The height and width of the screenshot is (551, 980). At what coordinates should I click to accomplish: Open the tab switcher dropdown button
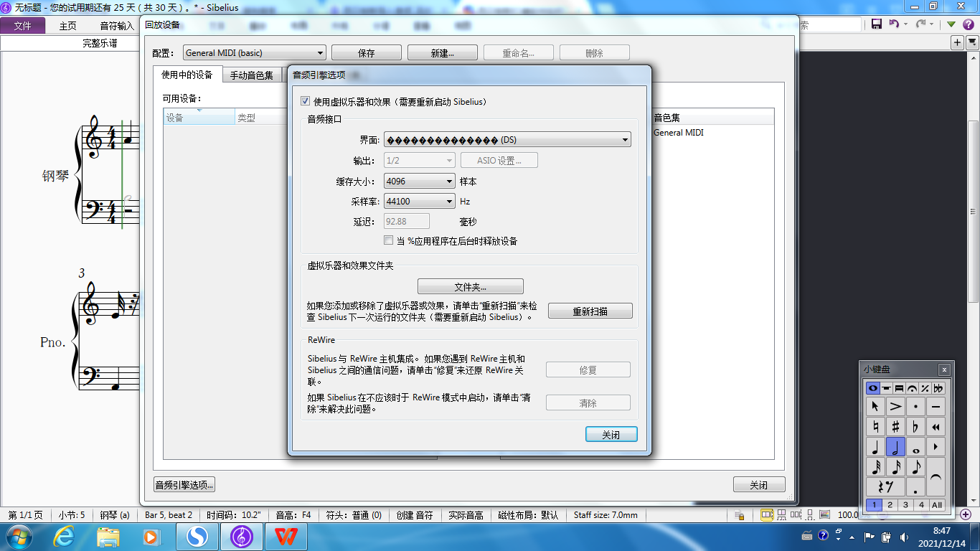(x=972, y=43)
